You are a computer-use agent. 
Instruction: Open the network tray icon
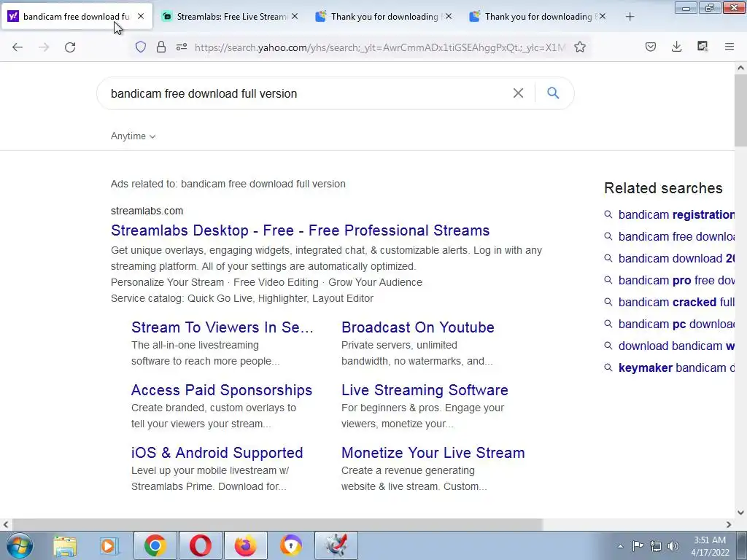pyautogui.click(x=656, y=546)
